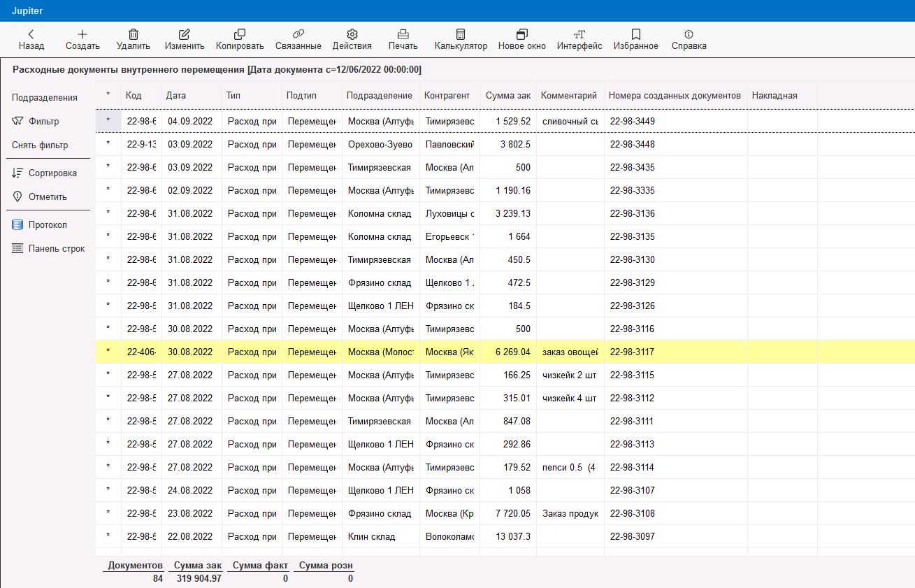
Task: Select Луховицы counterparty cell
Action: (450, 213)
